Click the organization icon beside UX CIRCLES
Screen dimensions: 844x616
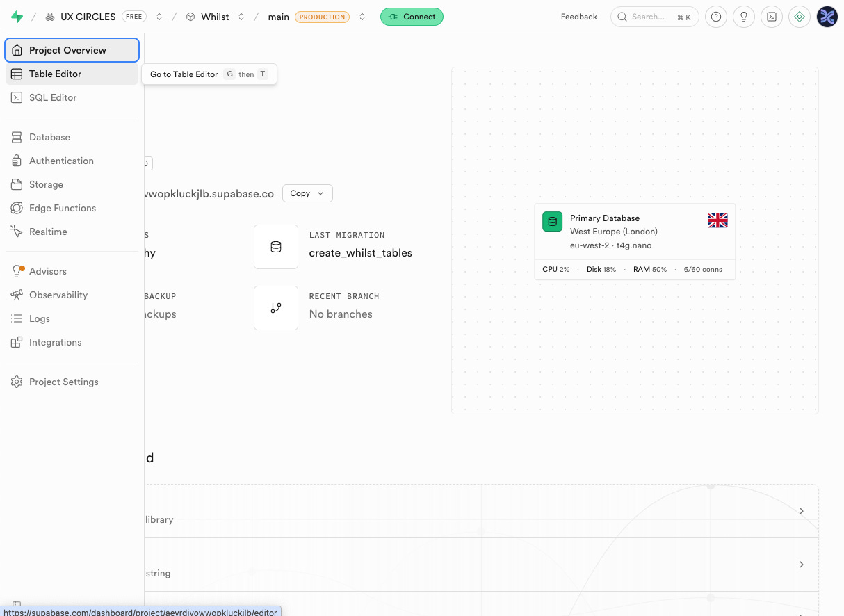tap(50, 17)
